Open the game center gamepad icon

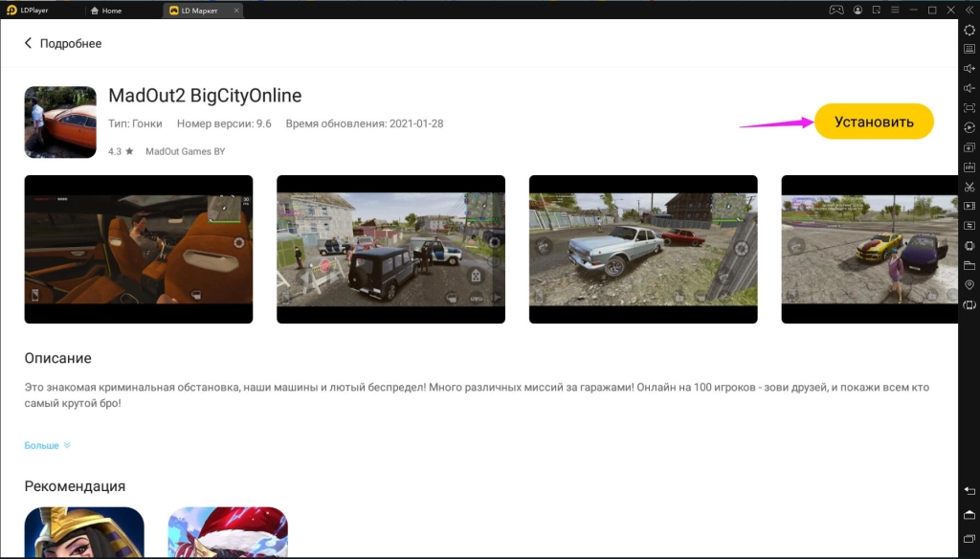tap(836, 10)
